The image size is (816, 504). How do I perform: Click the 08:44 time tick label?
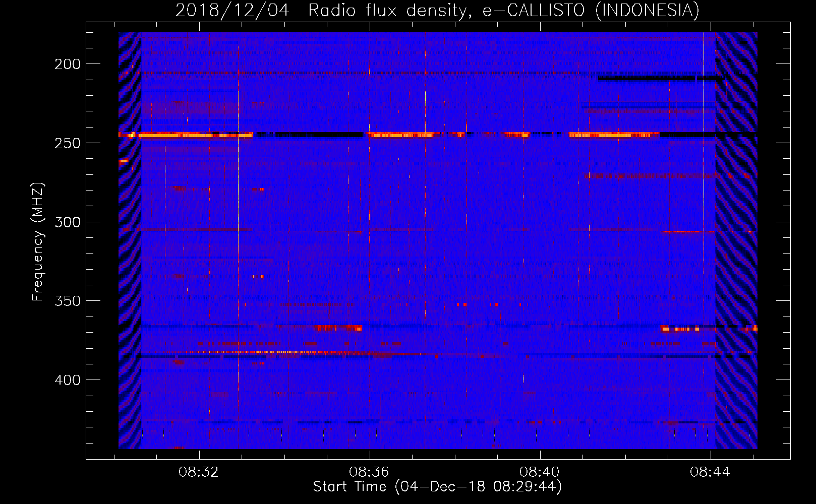coord(710,472)
